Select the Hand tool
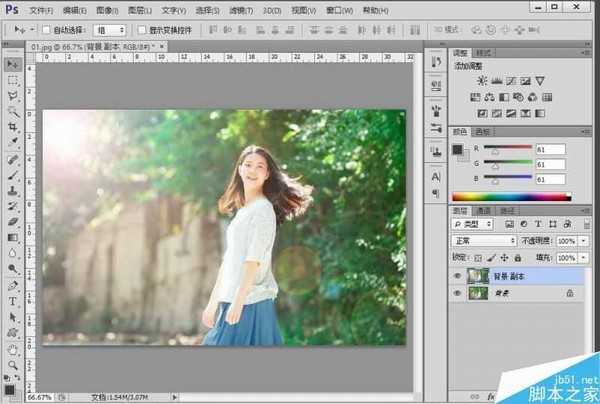The width and height of the screenshot is (600, 404). point(14,350)
